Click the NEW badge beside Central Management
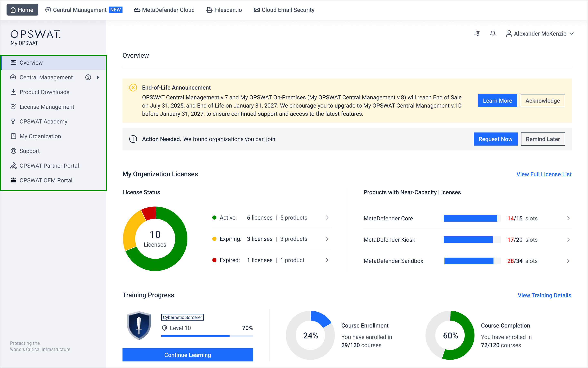The width and height of the screenshot is (588, 368). (115, 10)
